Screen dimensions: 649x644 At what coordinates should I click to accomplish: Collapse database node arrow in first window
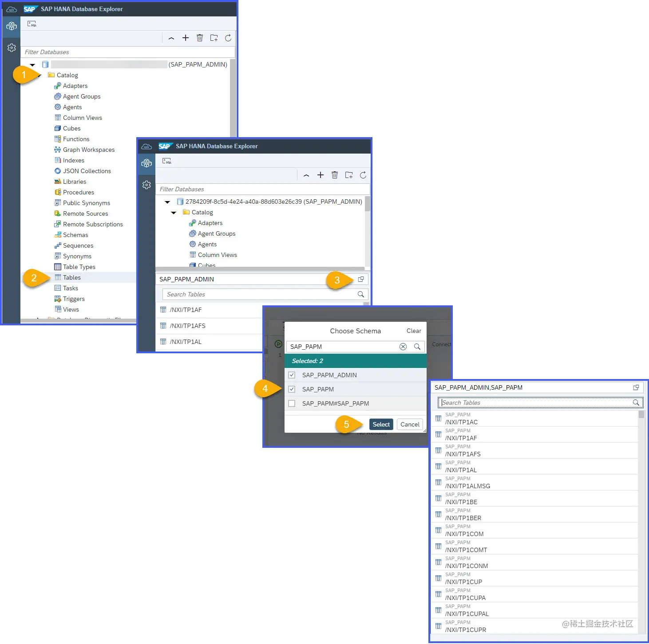pyautogui.click(x=32, y=65)
